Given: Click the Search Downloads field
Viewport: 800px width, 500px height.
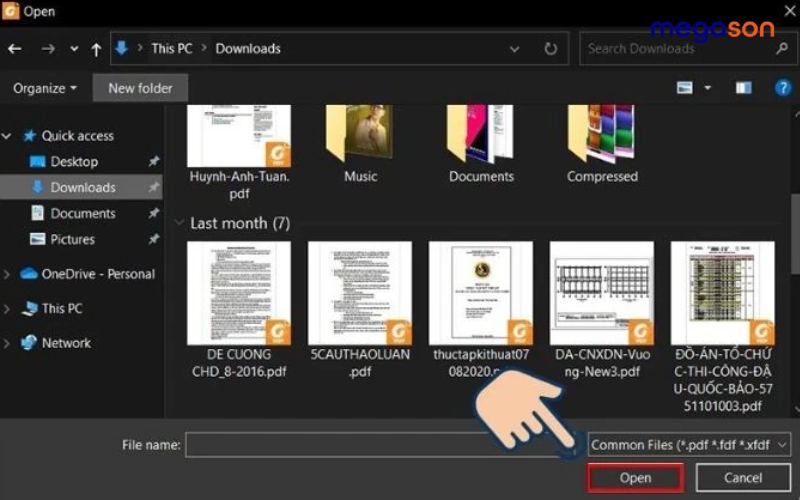Looking at the screenshot, I should pyautogui.click(x=687, y=48).
